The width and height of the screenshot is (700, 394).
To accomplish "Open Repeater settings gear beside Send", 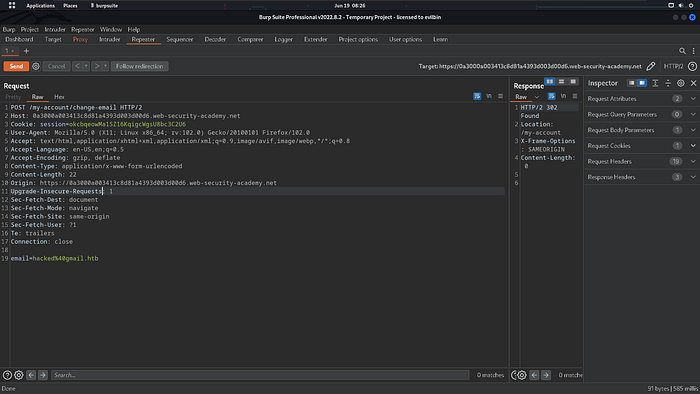I will [x=36, y=66].
